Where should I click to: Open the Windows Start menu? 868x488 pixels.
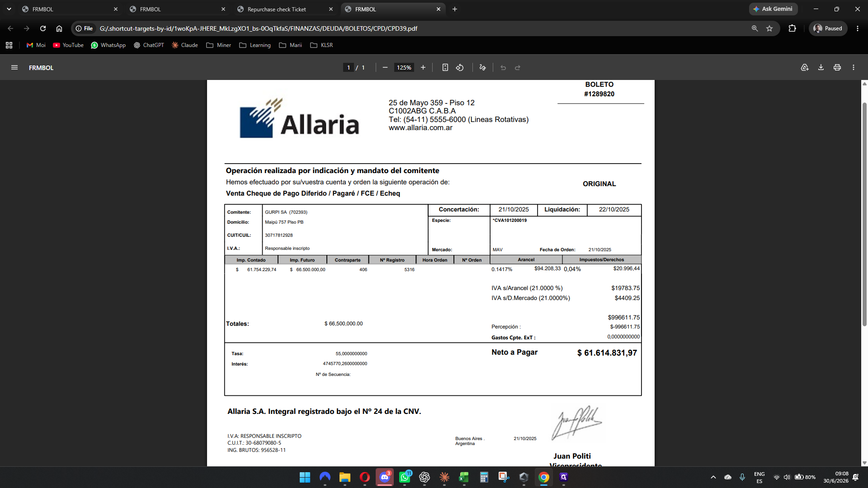coord(305,477)
